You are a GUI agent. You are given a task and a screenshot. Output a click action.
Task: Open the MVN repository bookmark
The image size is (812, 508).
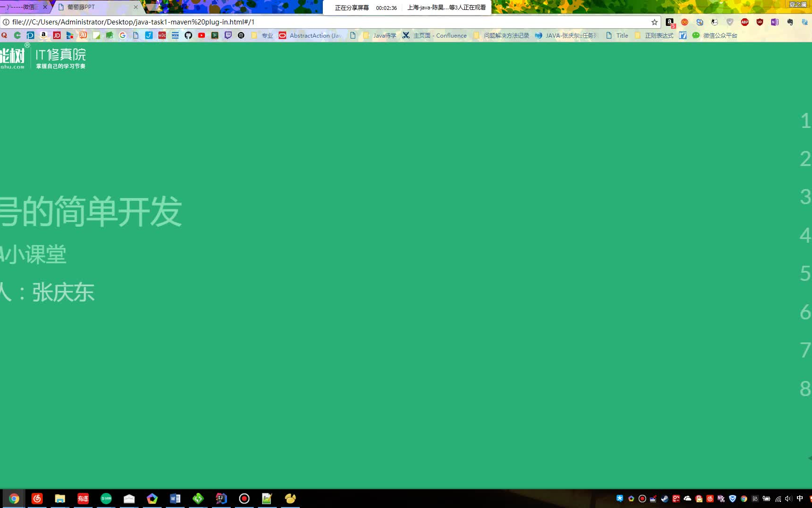tap(175, 35)
